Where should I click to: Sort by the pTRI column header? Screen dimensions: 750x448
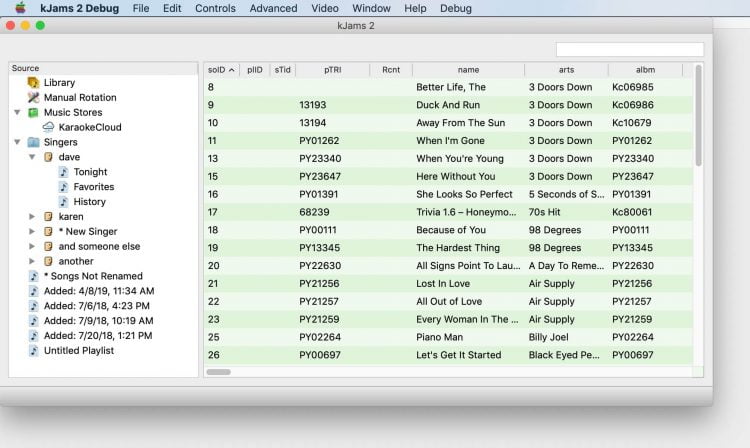332,70
